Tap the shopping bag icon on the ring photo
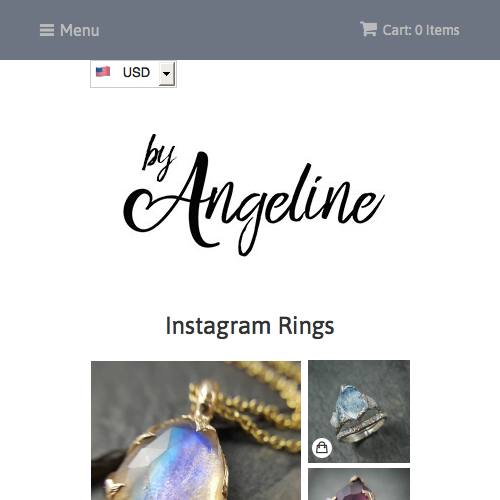Viewport: 500px width, 500px height. point(322,448)
